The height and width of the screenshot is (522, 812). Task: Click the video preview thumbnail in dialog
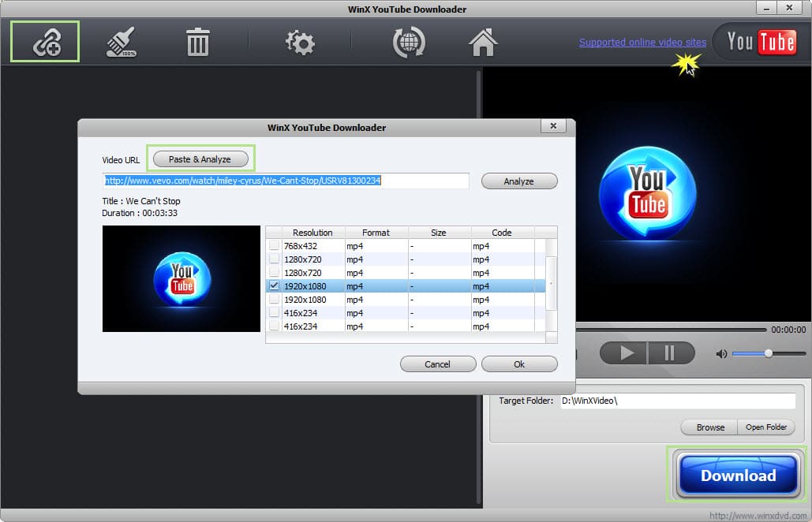tap(181, 278)
